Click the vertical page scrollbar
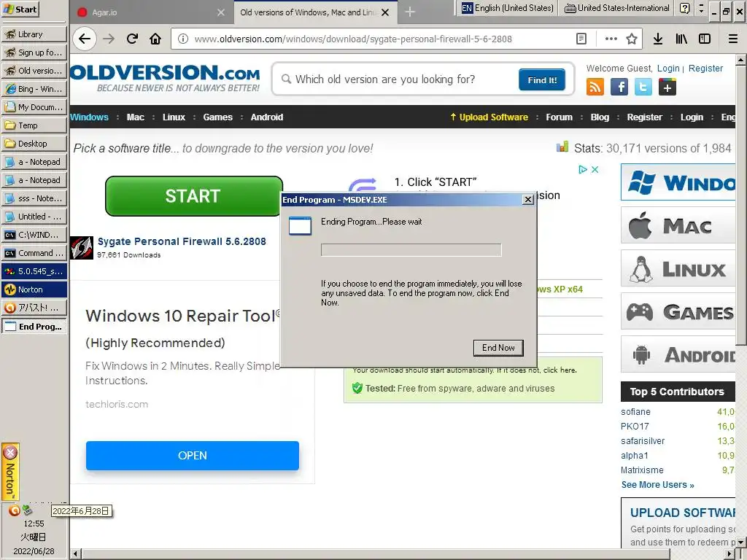Screen dimensions: 747x560 point(741,205)
